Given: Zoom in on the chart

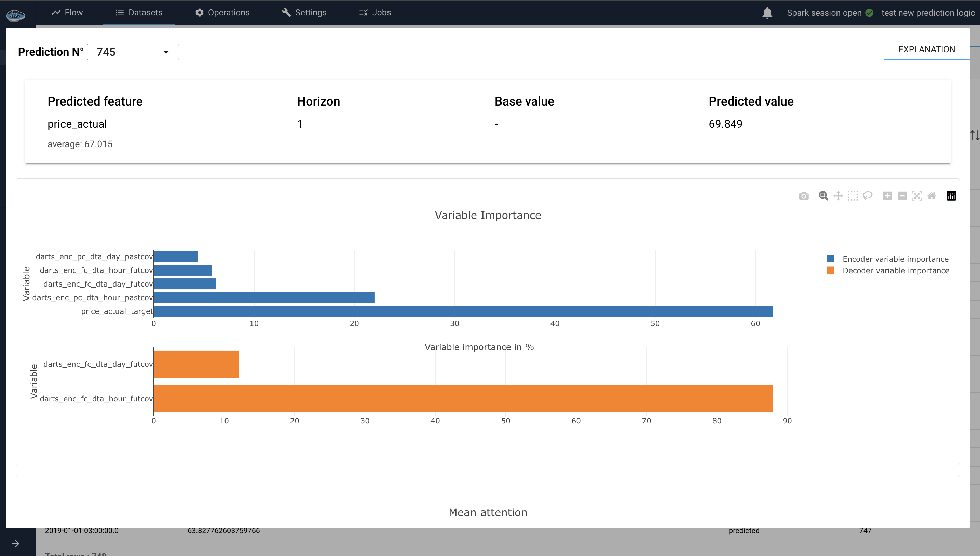Looking at the screenshot, I should tap(887, 196).
